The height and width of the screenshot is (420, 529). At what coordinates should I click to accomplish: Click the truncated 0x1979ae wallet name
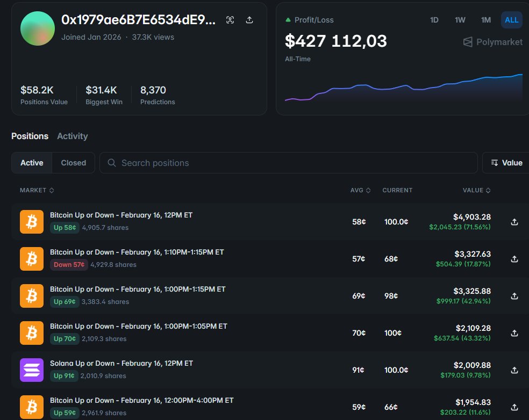coord(136,19)
